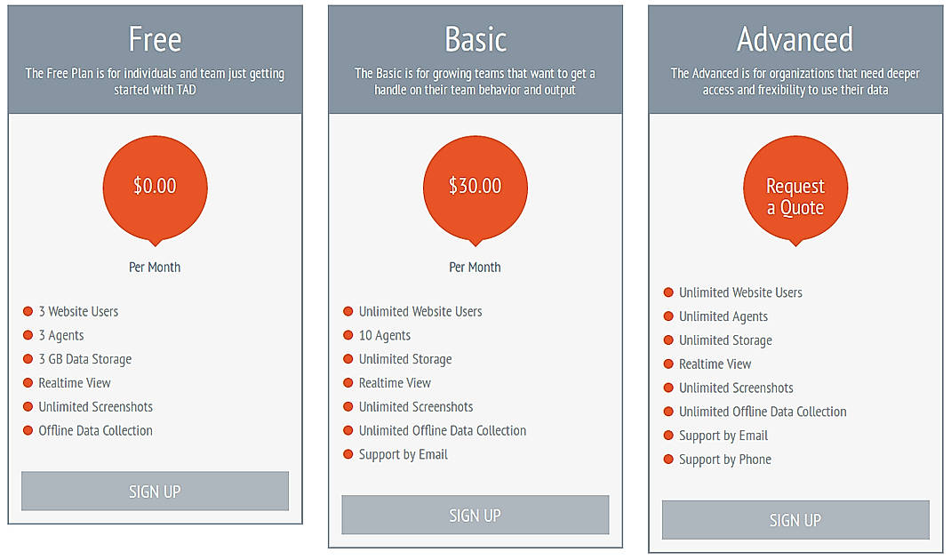The width and height of the screenshot is (951, 560).
Task: Click Unlimited Offline Data Collection in Advanced plan
Action: pos(762,412)
